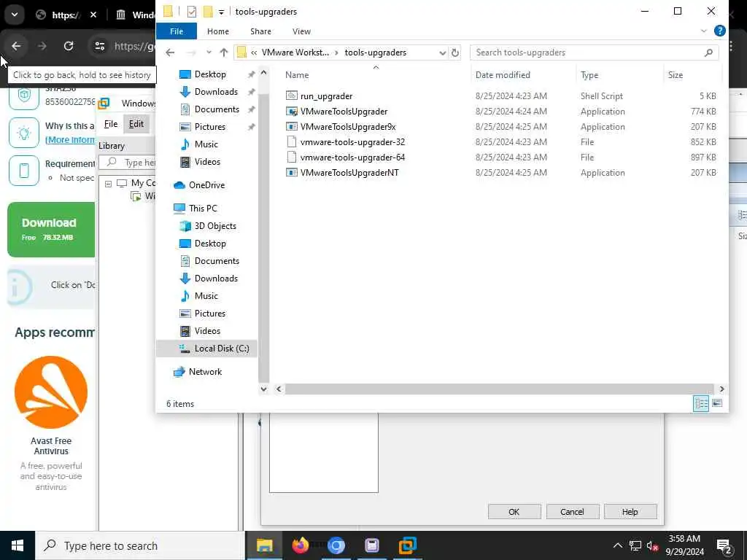Click the nav pane scroll-down arrow
The height and width of the screenshot is (560, 747).
click(263, 389)
